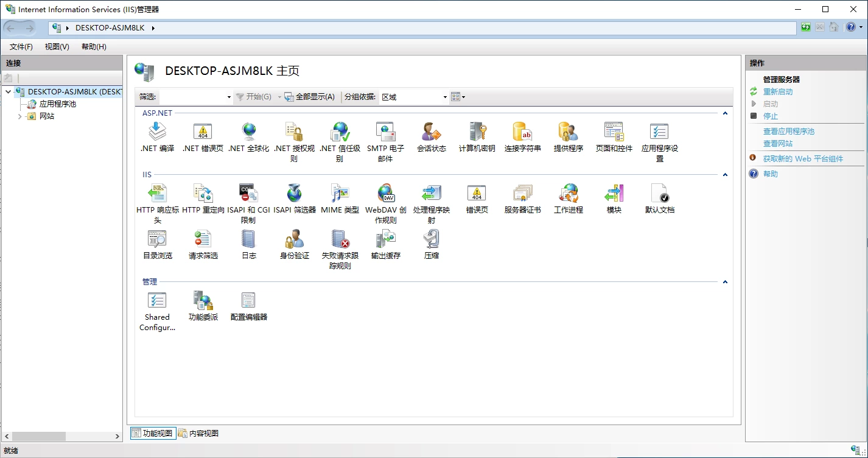Collapse the ASP.NET group section
This screenshot has width=868, height=458.
pos(725,113)
